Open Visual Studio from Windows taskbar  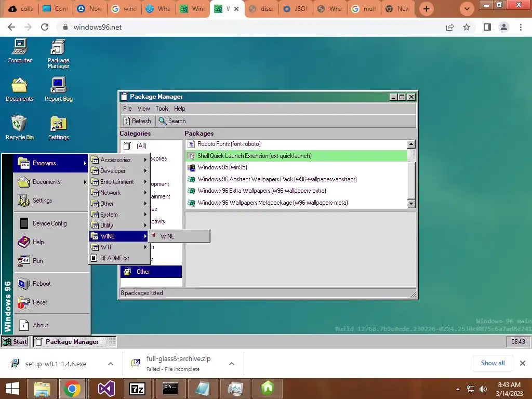point(107,389)
